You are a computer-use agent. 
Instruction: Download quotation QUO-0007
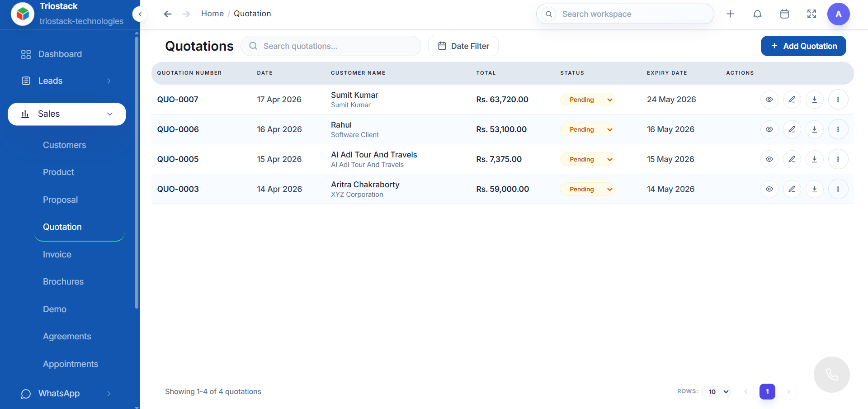click(814, 100)
